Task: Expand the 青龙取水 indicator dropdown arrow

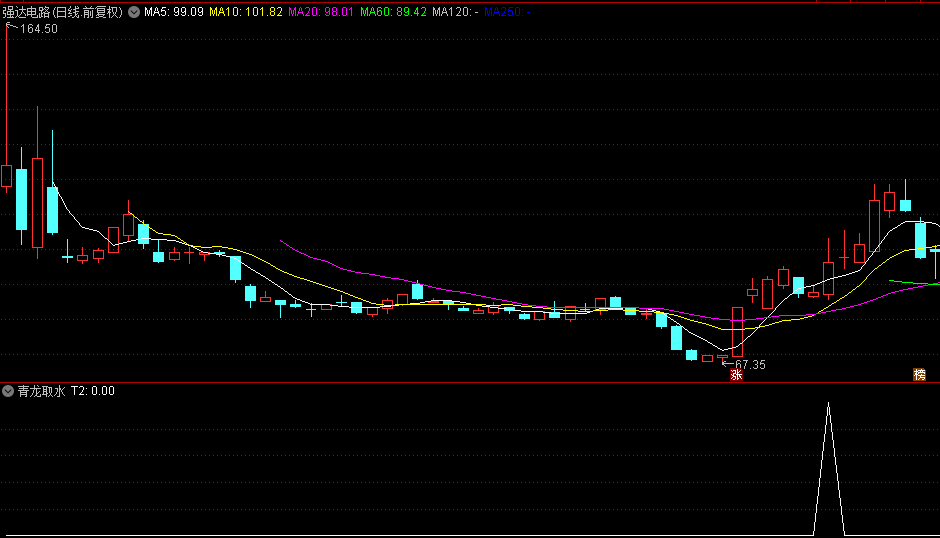Action: [x=8, y=391]
